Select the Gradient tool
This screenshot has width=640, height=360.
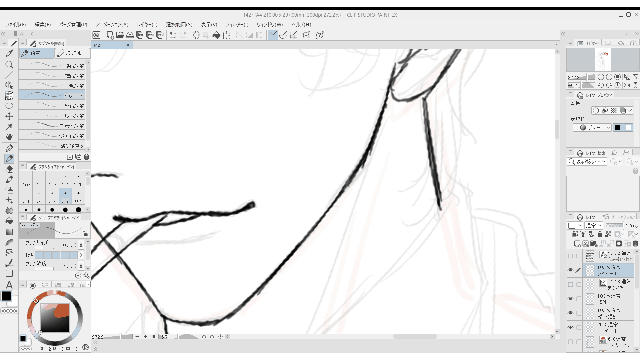pos(9,232)
